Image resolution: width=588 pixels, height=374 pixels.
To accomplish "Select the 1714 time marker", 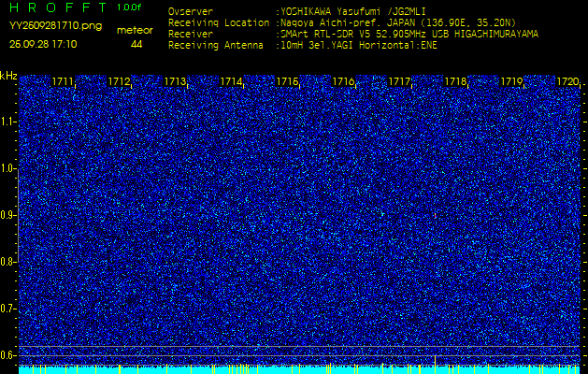I will 231,82.
